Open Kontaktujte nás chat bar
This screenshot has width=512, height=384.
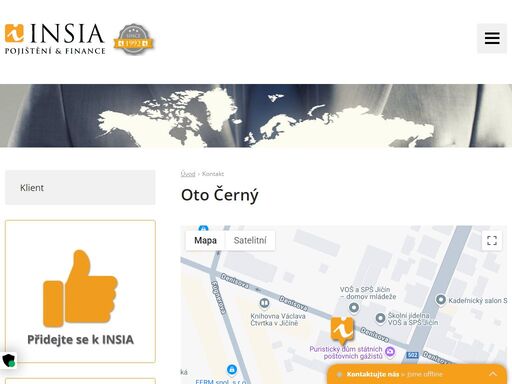[x=417, y=374]
